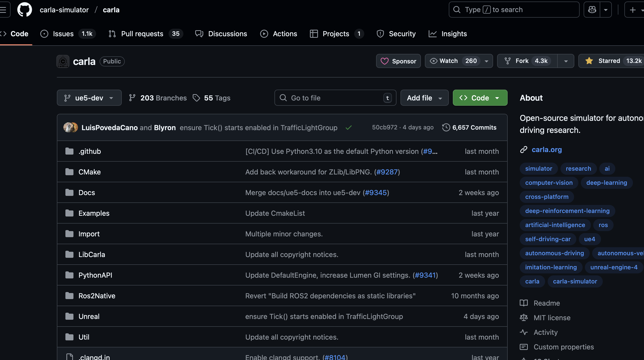Click the create new plus icon

point(632,10)
